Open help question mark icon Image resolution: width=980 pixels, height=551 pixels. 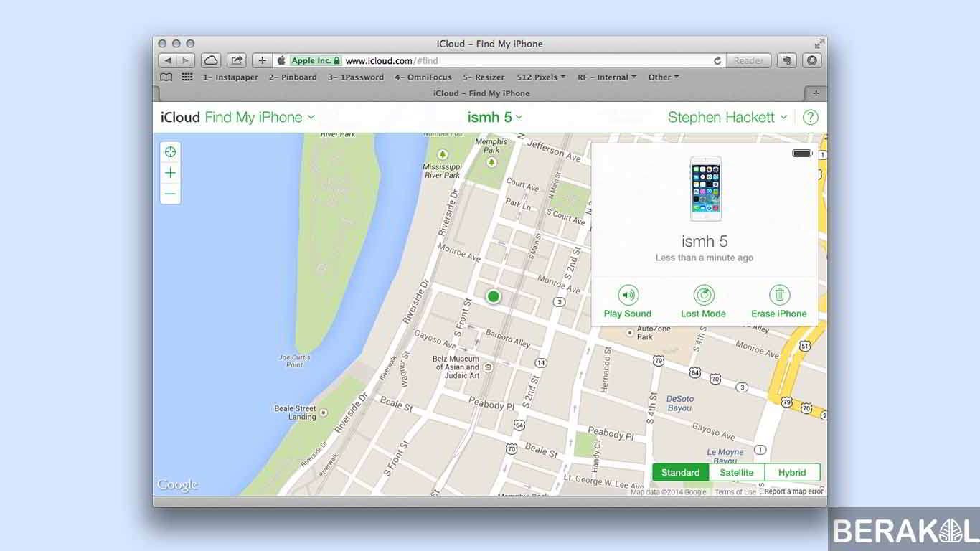coord(810,117)
